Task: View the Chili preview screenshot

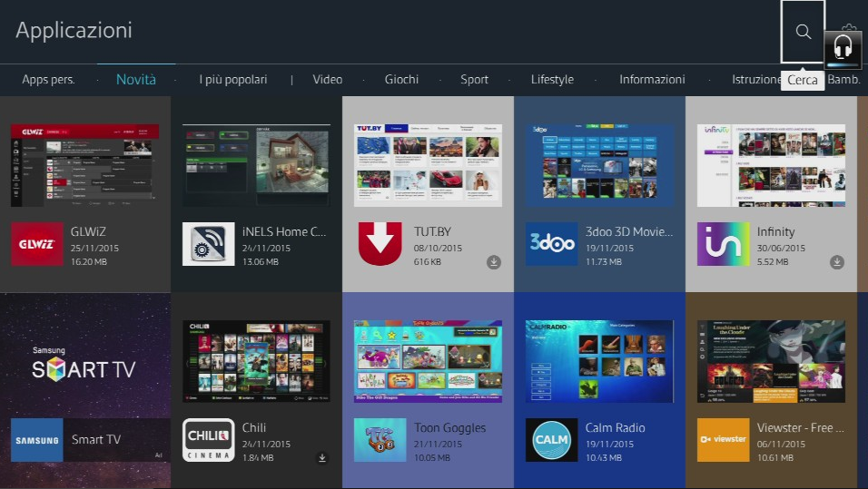Action: [x=256, y=361]
